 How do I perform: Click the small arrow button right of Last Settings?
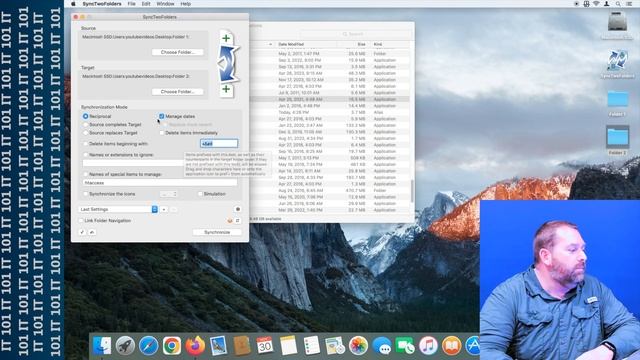coord(164,209)
